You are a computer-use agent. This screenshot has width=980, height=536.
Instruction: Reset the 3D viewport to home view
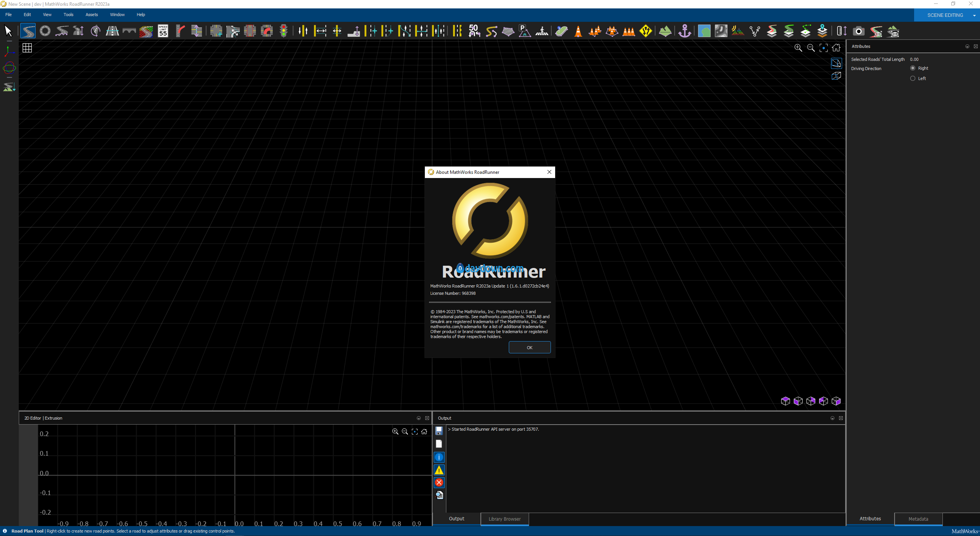[836, 48]
